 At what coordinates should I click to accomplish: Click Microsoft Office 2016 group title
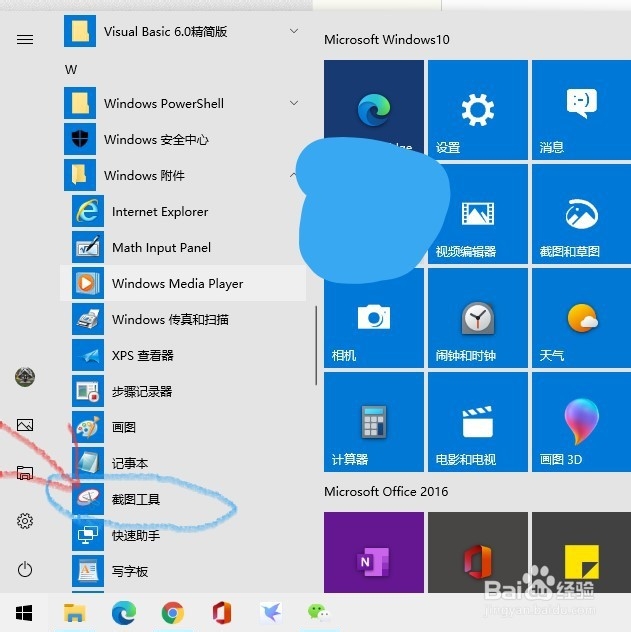pyautogui.click(x=386, y=491)
